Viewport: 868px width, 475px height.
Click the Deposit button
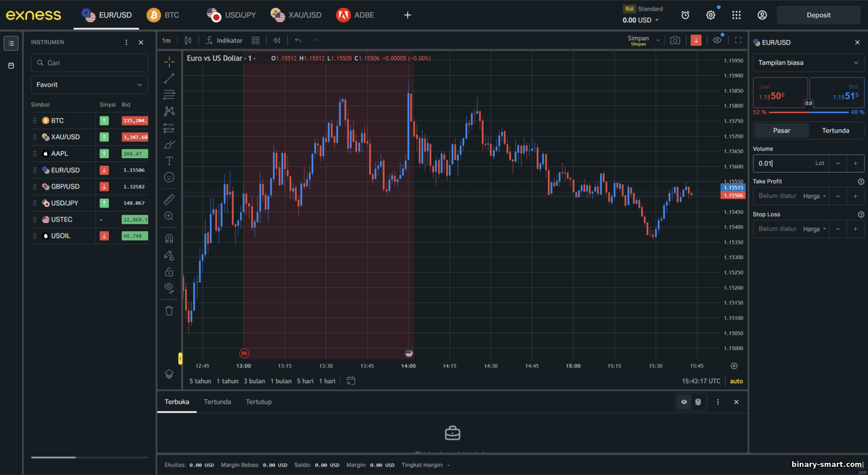(818, 15)
